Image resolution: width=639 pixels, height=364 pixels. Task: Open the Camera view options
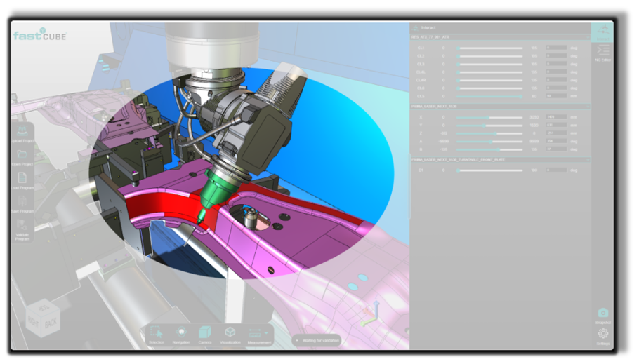click(204, 333)
